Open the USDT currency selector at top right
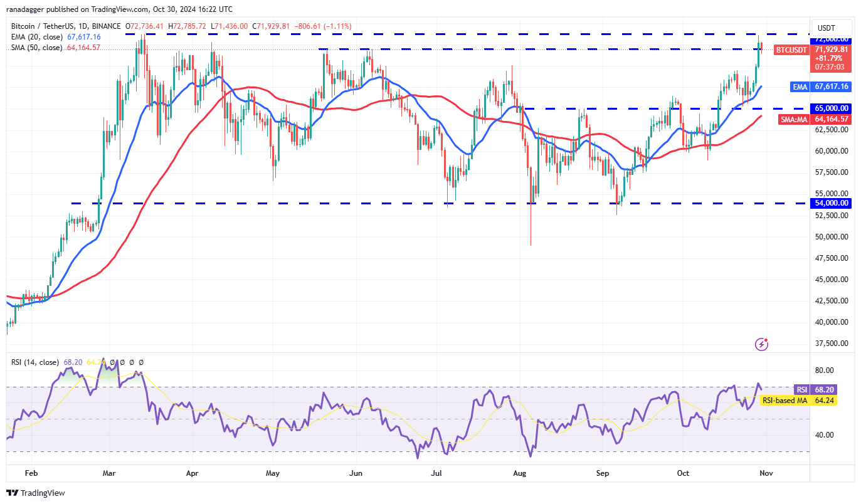861x504 pixels. [832, 28]
